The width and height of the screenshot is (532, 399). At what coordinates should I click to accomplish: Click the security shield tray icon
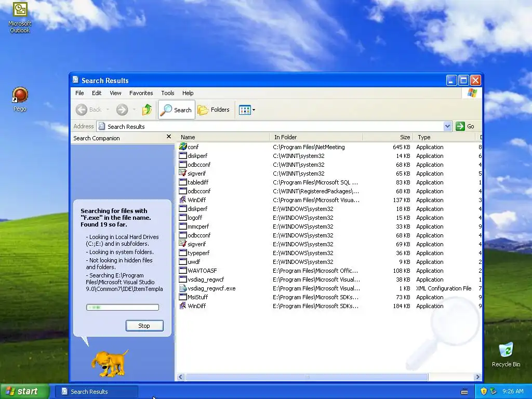pos(484,391)
